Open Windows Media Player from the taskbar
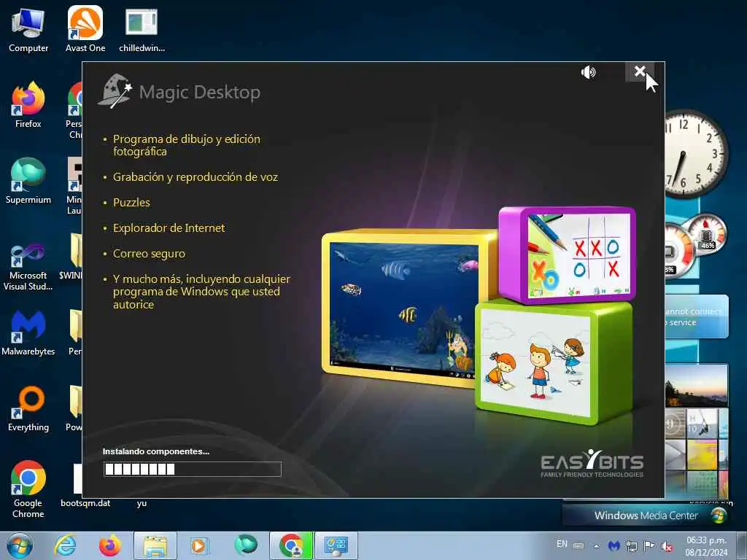 click(x=199, y=545)
